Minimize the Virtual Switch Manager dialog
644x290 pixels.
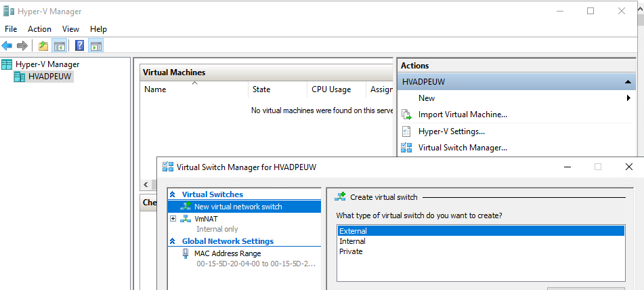567,167
